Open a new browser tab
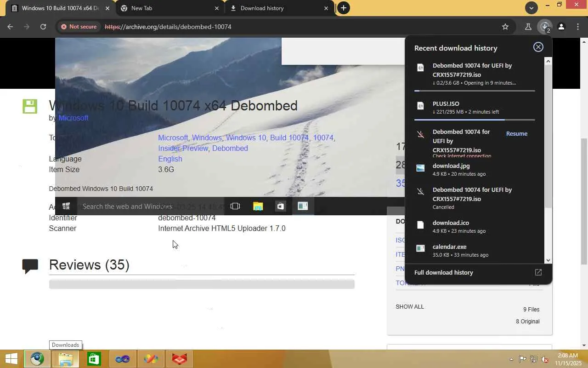Image resolution: width=588 pixels, height=368 pixels. [343, 8]
